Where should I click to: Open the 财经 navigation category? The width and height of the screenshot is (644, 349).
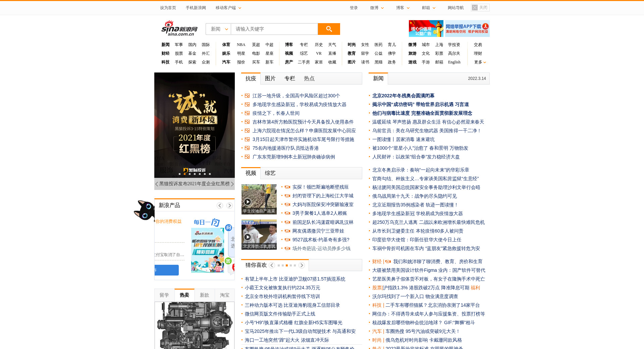(165, 53)
